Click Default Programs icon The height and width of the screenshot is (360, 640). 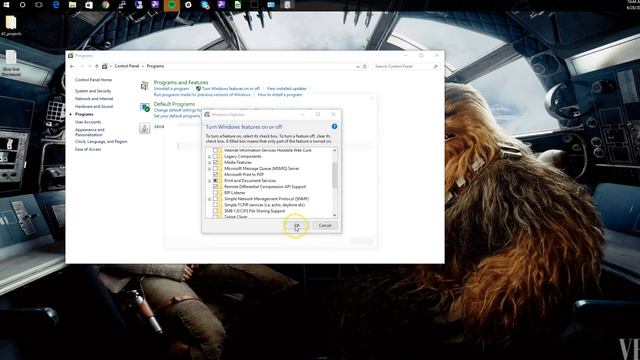coord(145,107)
